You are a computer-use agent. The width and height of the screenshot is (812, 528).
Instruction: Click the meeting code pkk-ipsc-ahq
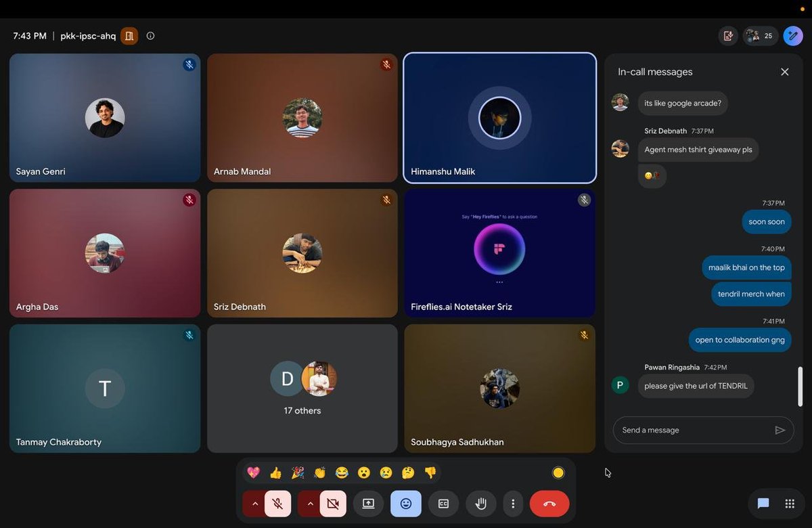(88, 36)
